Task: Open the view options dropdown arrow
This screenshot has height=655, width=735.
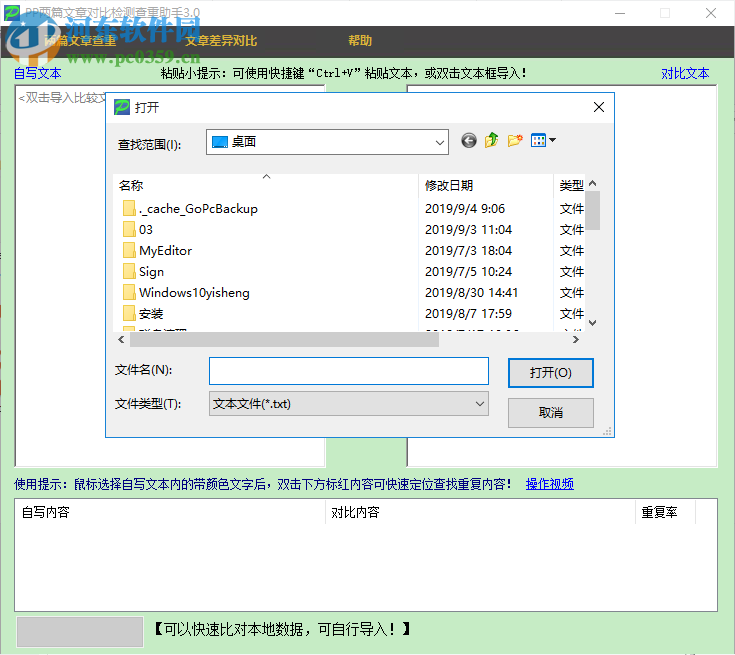Action: (552, 140)
